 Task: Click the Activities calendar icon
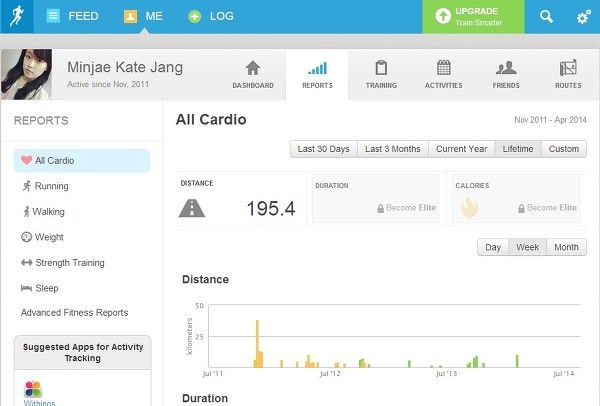tap(443, 67)
